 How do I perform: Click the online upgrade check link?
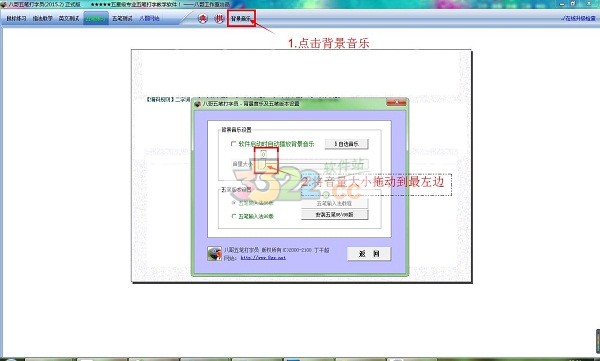(x=579, y=18)
